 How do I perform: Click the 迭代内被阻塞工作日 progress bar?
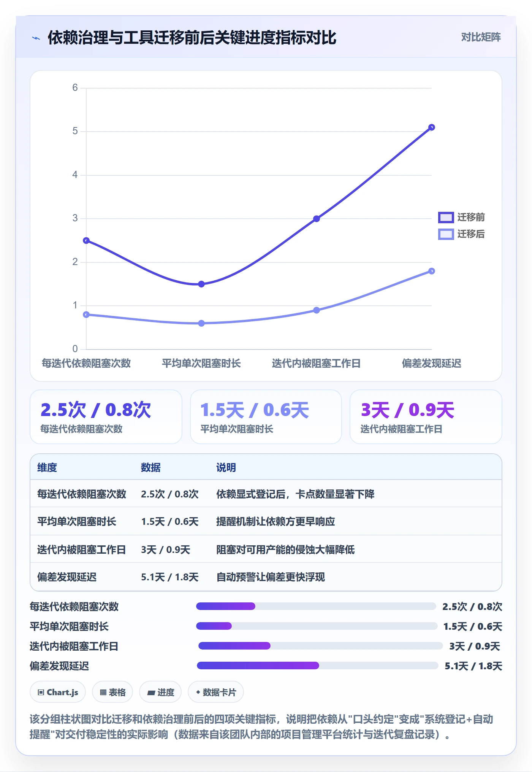[x=320, y=646]
